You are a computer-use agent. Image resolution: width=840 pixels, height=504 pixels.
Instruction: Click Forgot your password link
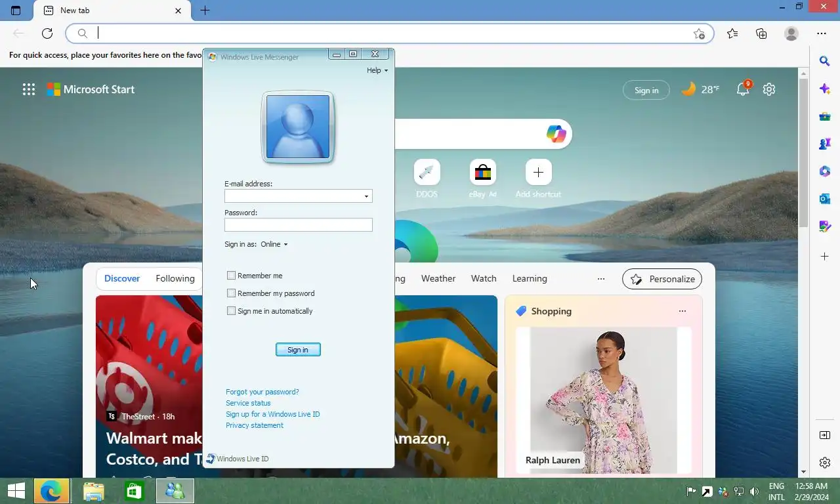click(262, 392)
